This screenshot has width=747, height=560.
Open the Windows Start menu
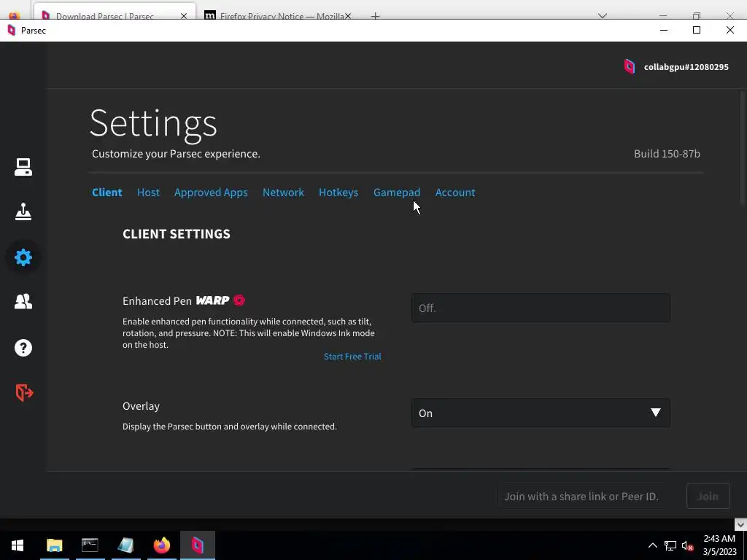tap(18, 545)
